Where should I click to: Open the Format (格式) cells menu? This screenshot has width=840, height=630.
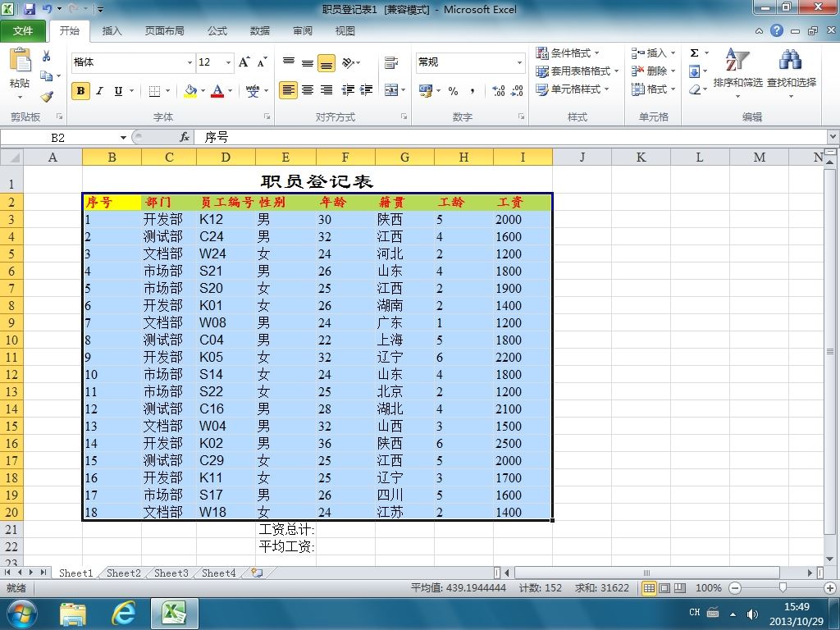click(653, 89)
